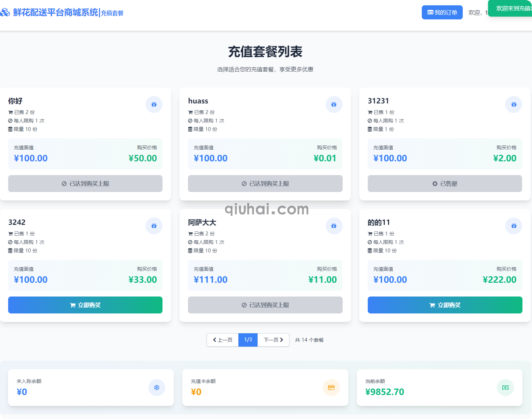Click 已达到购买上限 button on 你好 package
This screenshot has width=532, height=419.
coord(85,184)
